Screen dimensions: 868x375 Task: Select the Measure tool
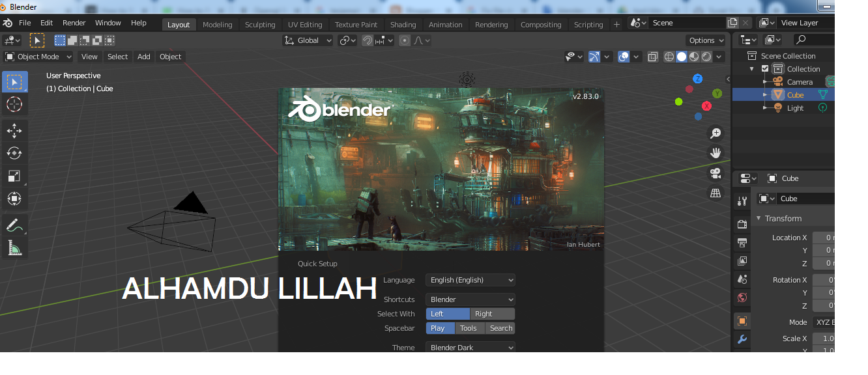pos(14,247)
